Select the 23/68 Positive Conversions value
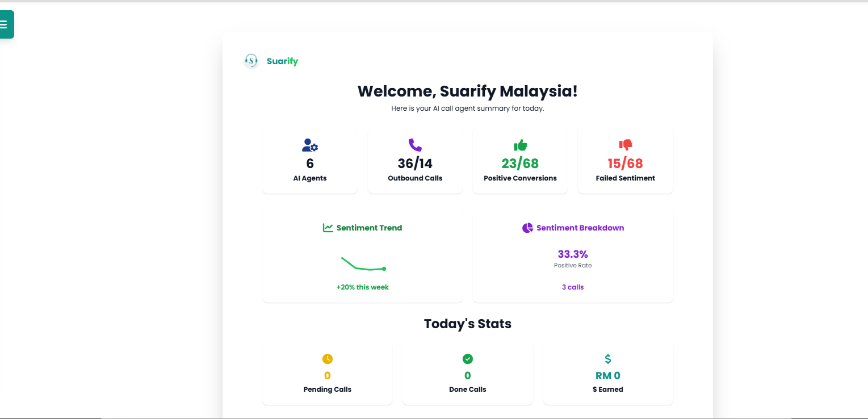The image size is (868, 419). click(520, 164)
